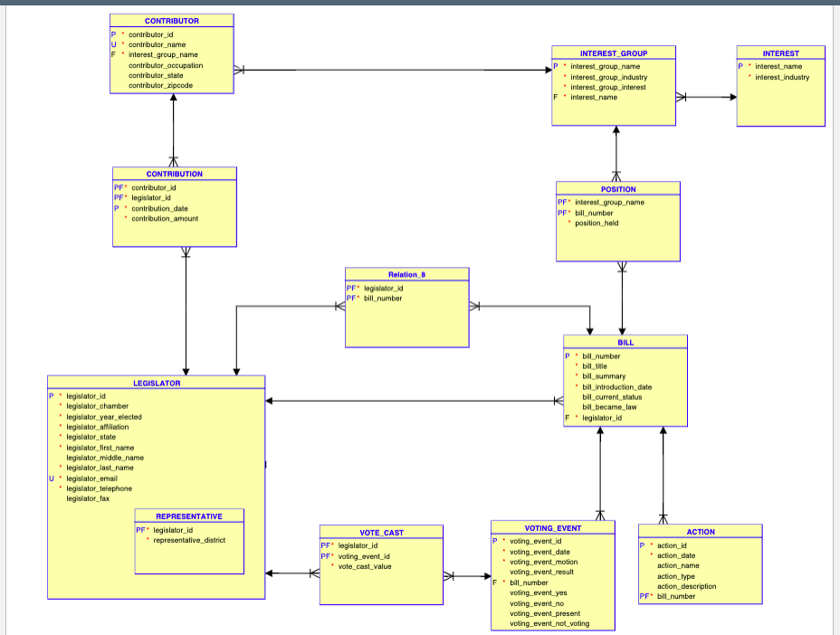Click action_date attribute in ACTION

click(676, 555)
